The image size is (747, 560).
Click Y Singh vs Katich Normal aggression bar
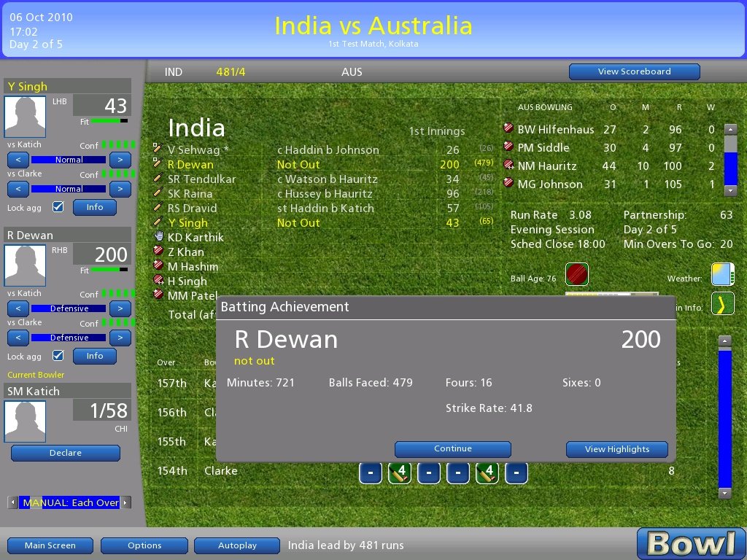pos(69,160)
